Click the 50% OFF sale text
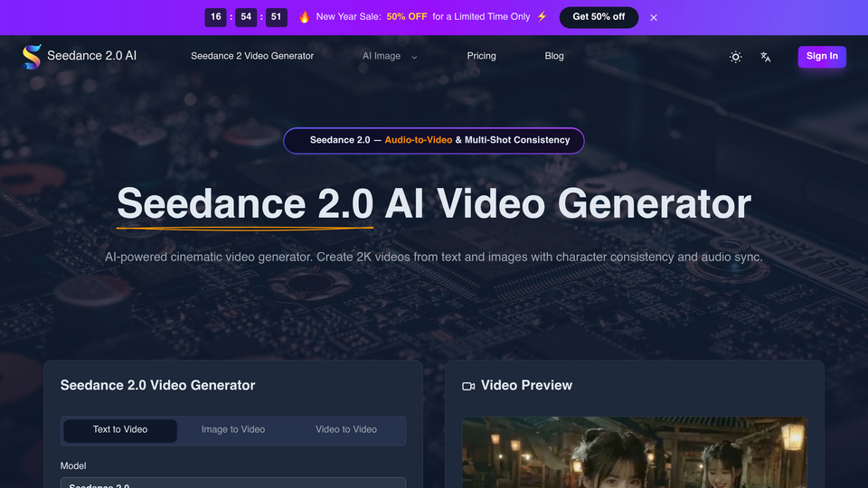Screen dimensions: 868x488 click(406, 17)
